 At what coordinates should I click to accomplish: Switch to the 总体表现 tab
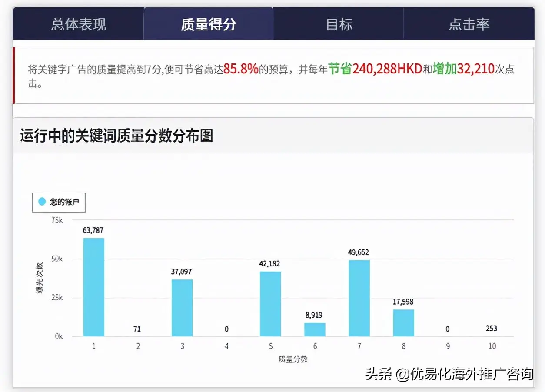78,24
